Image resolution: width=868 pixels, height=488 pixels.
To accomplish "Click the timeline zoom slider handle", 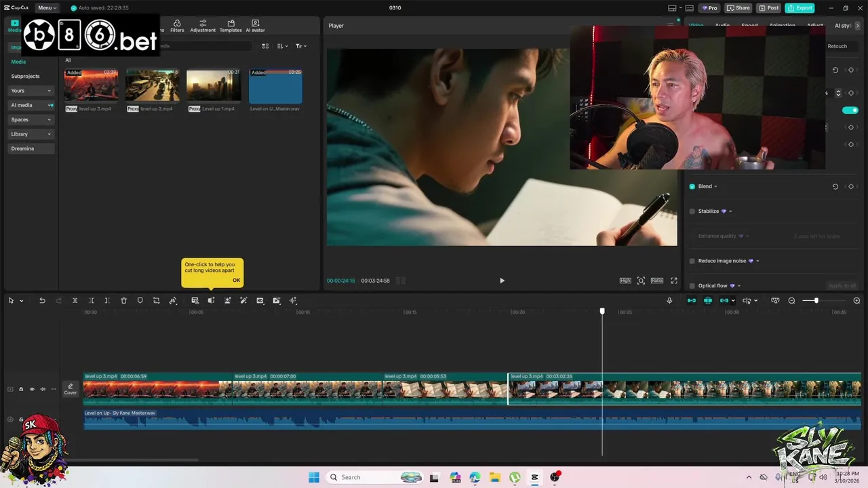I will [816, 300].
